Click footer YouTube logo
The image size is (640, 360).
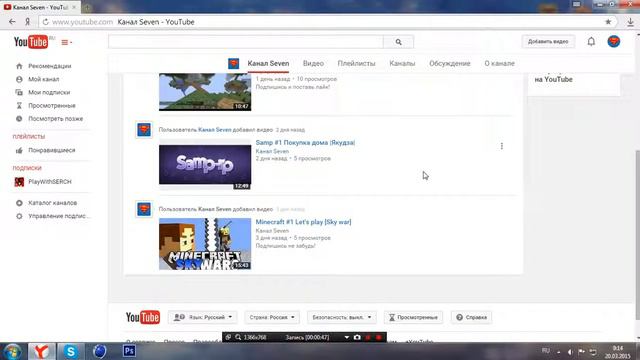pos(143,317)
